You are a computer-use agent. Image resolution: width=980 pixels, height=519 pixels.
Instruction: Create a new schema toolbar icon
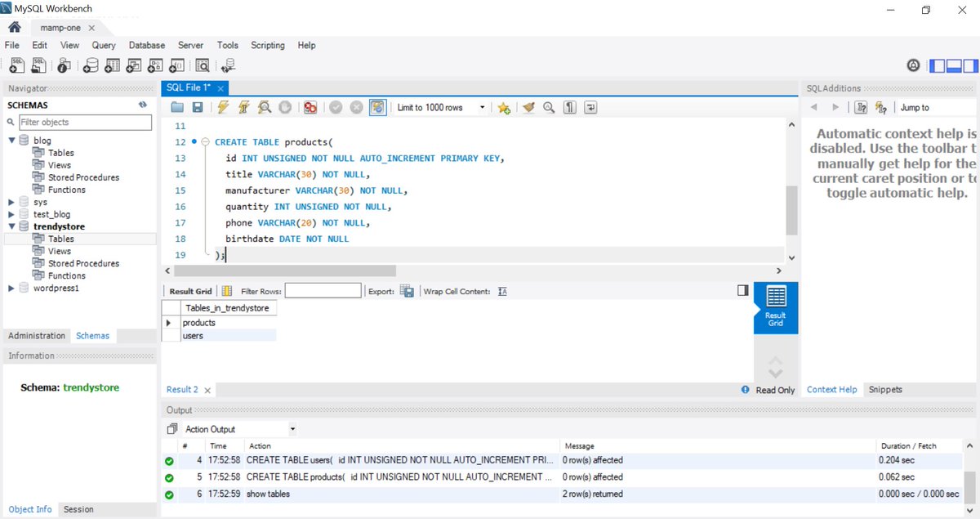pyautogui.click(x=91, y=65)
